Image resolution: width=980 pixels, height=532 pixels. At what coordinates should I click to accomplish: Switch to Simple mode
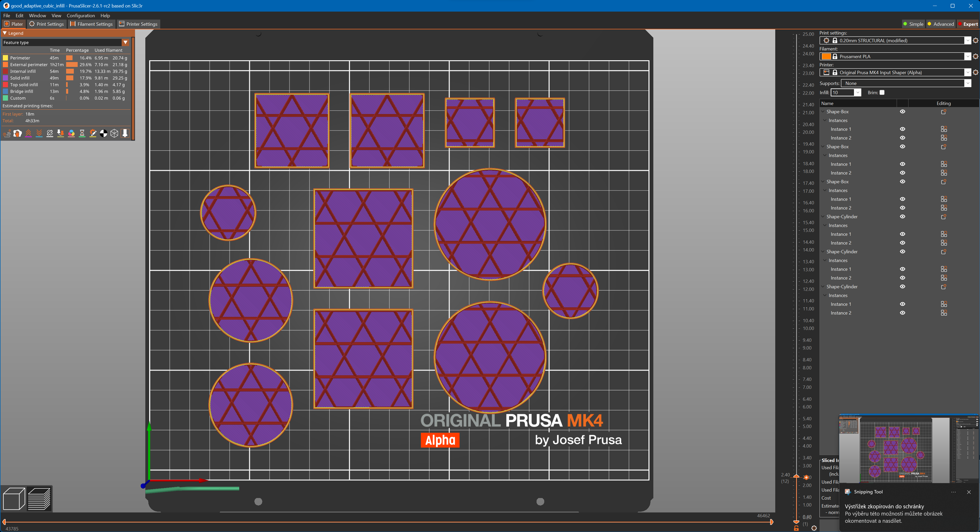914,24
